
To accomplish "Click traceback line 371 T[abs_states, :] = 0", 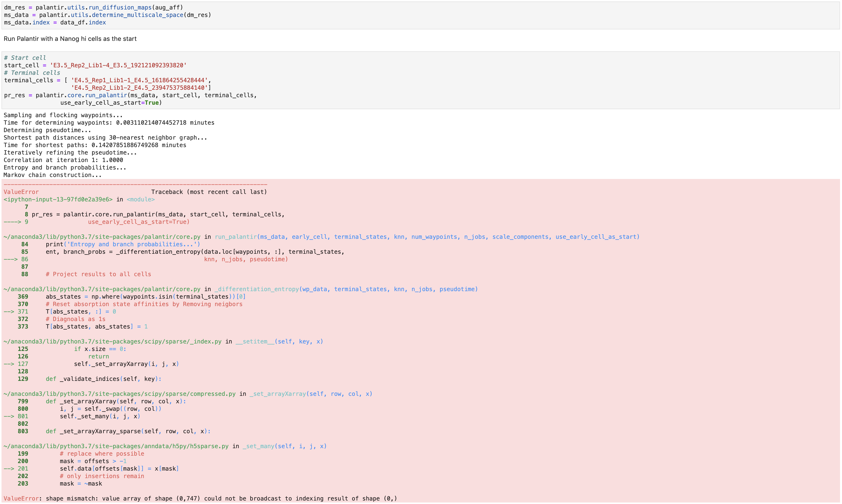I will (x=81, y=311).
